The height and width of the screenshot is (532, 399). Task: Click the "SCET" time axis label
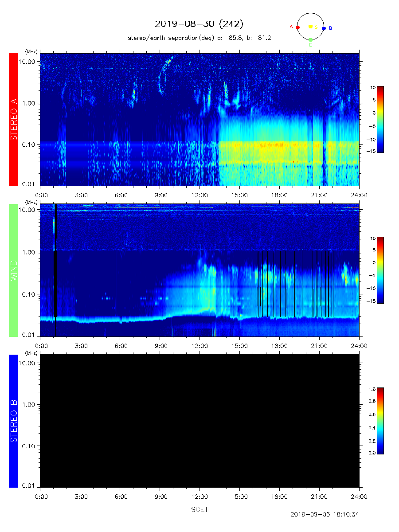click(x=199, y=510)
